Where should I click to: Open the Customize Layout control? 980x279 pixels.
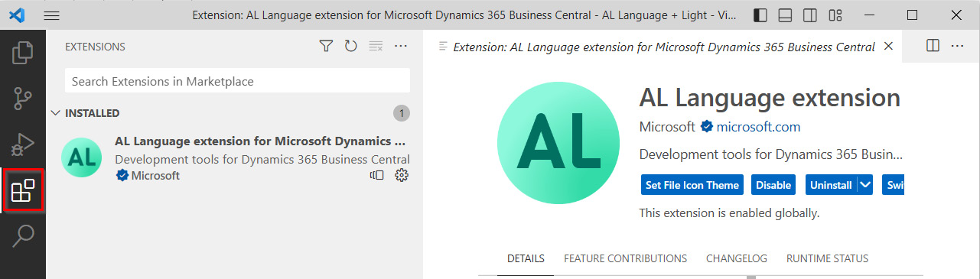[x=835, y=15]
